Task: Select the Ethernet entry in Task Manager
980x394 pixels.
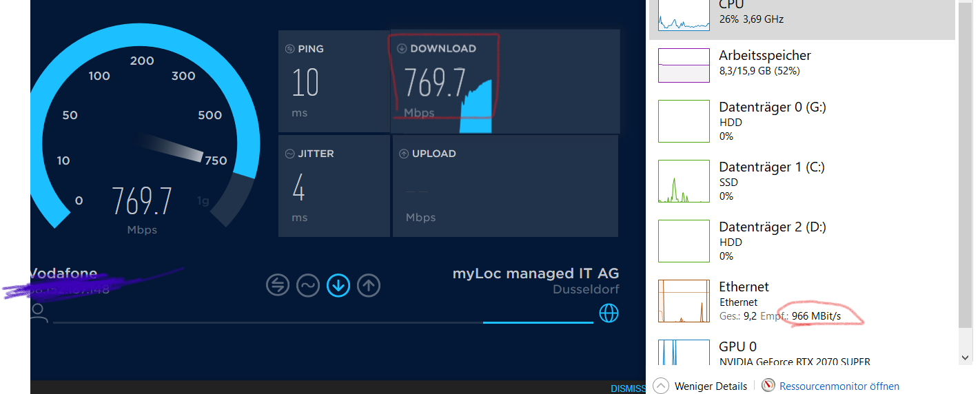Action: (802, 301)
